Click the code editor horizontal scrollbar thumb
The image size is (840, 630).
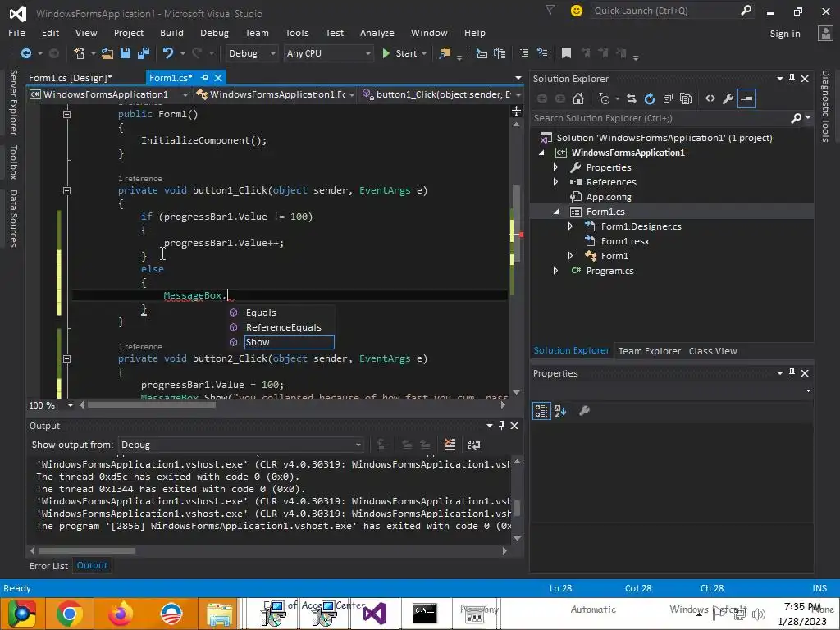(x=152, y=405)
